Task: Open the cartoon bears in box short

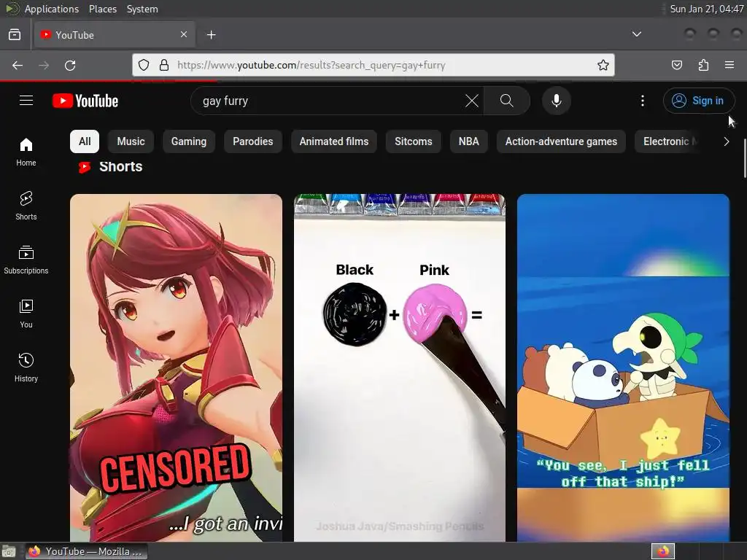Action: [623, 367]
